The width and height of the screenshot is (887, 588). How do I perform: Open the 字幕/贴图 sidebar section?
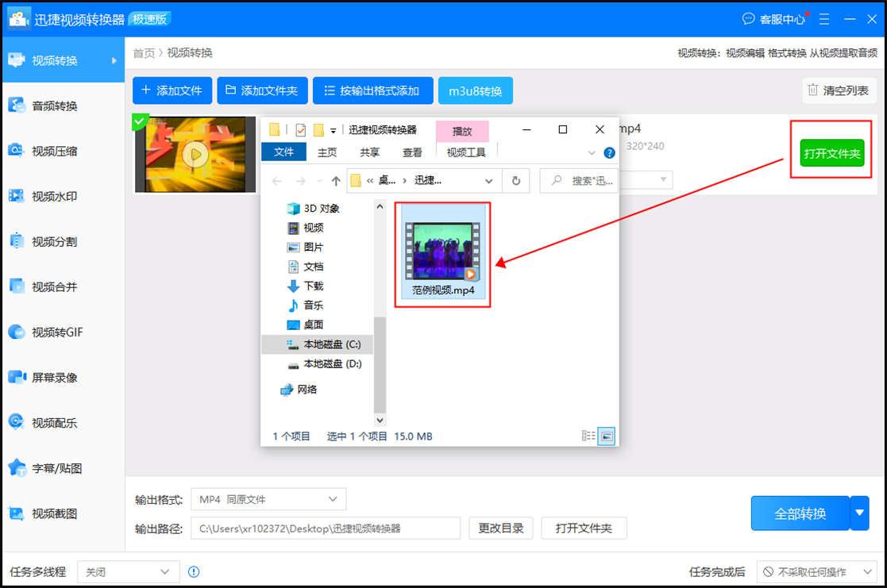tap(62, 468)
